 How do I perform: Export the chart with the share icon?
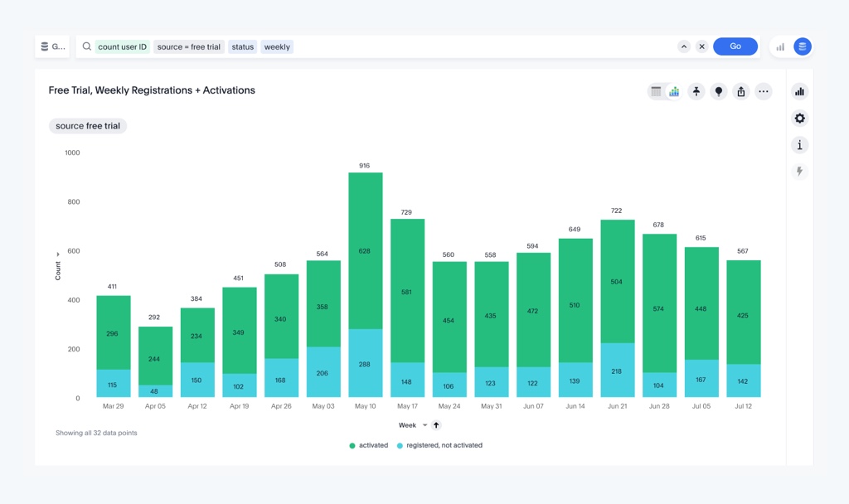pyautogui.click(x=740, y=91)
